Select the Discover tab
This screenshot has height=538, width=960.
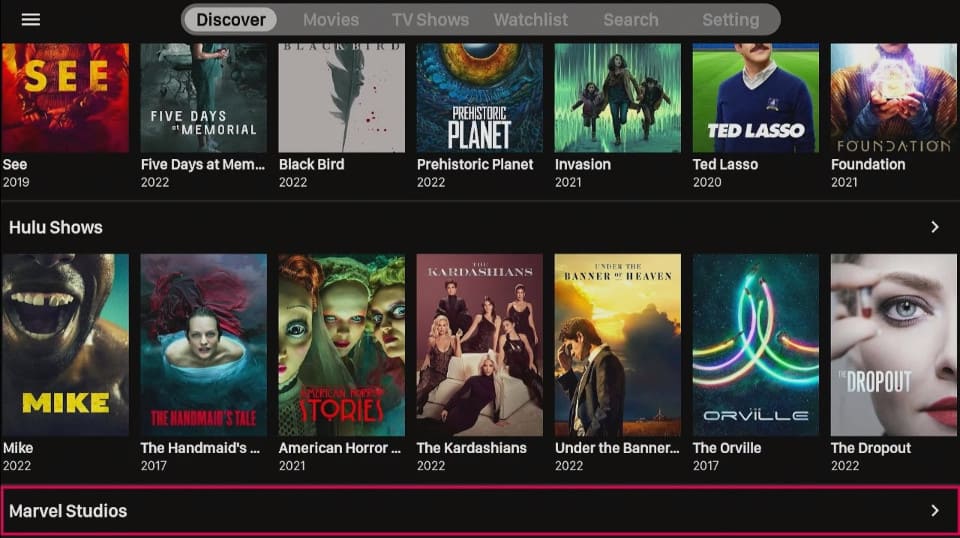click(x=230, y=20)
